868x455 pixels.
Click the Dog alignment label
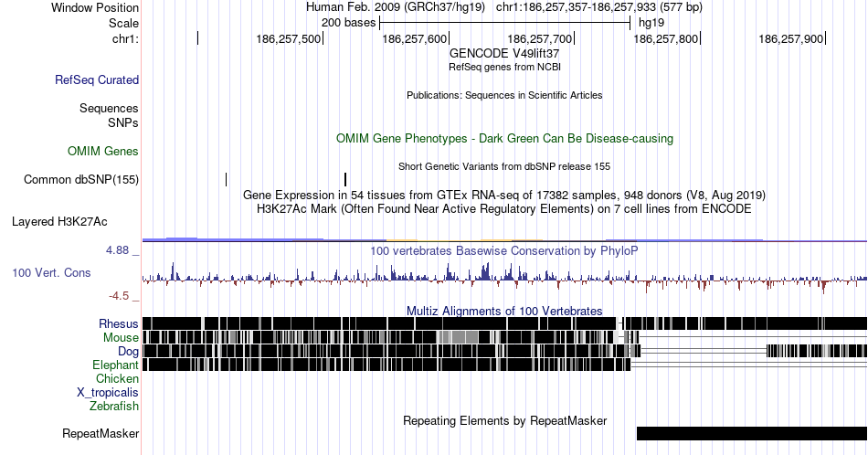[x=128, y=352]
